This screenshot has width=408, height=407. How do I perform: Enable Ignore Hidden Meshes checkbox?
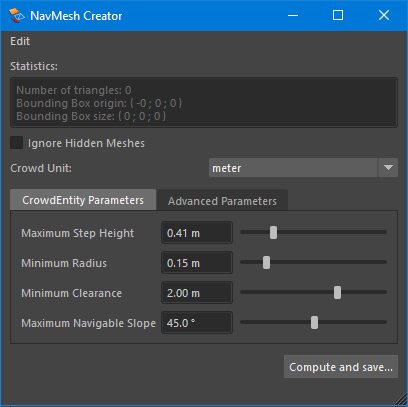16,143
